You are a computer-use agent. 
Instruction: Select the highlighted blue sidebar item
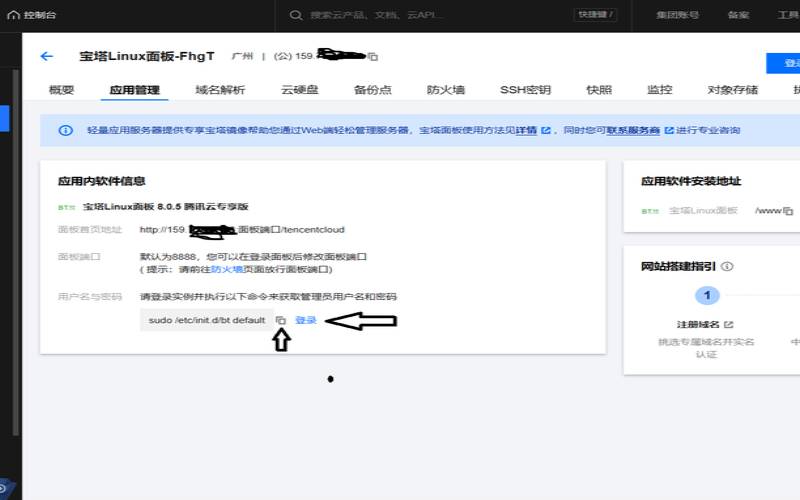[x=5, y=118]
